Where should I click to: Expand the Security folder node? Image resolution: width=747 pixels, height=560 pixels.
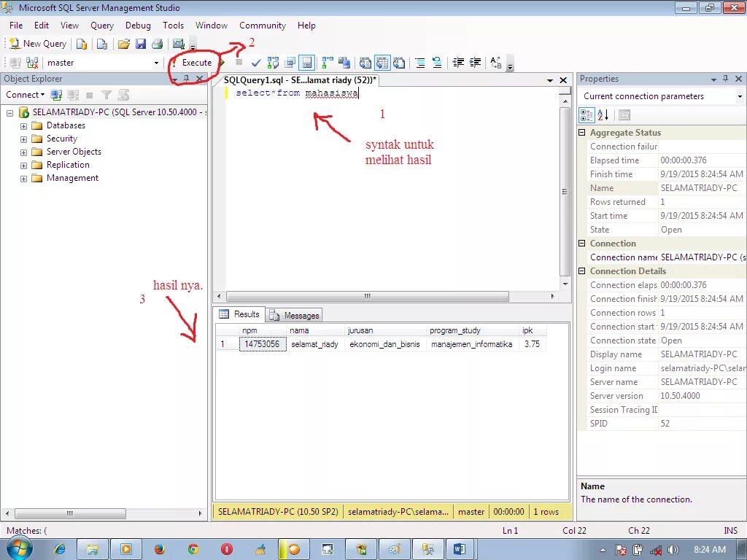[x=23, y=139]
